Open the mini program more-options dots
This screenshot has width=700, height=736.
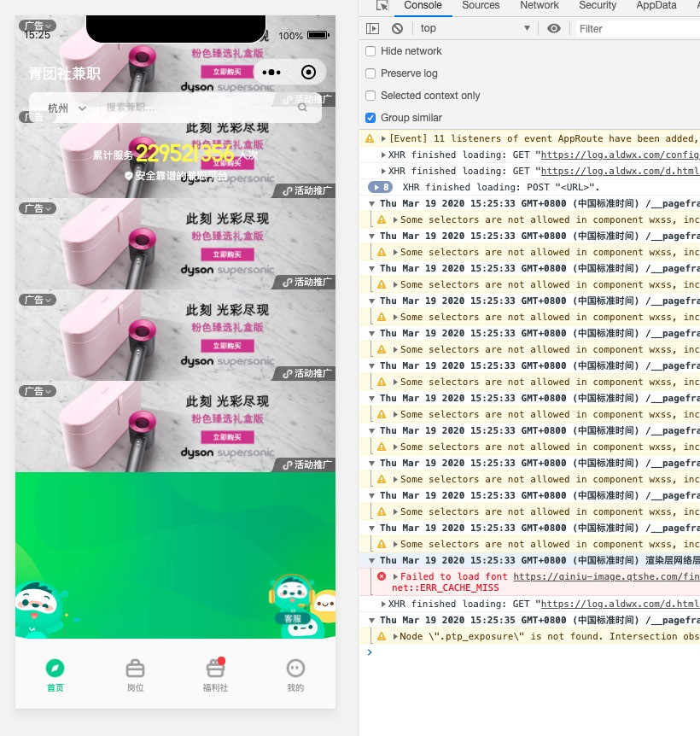tap(271, 73)
